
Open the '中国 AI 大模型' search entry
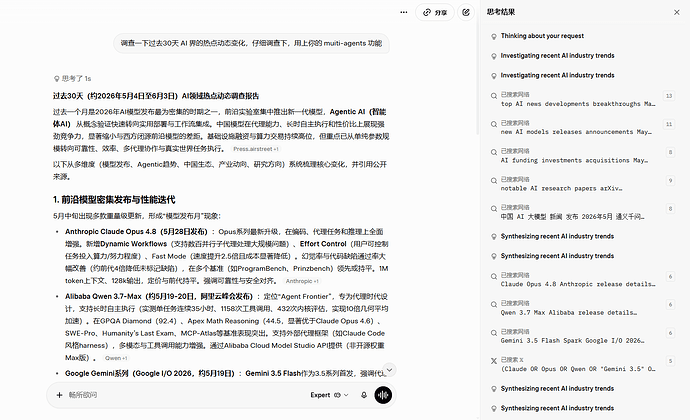point(572,212)
